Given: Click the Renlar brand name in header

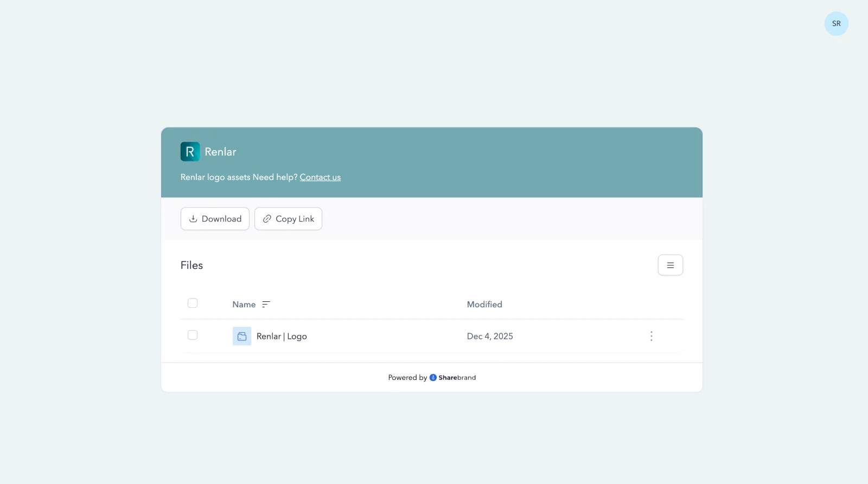Looking at the screenshot, I should click(x=220, y=152).
